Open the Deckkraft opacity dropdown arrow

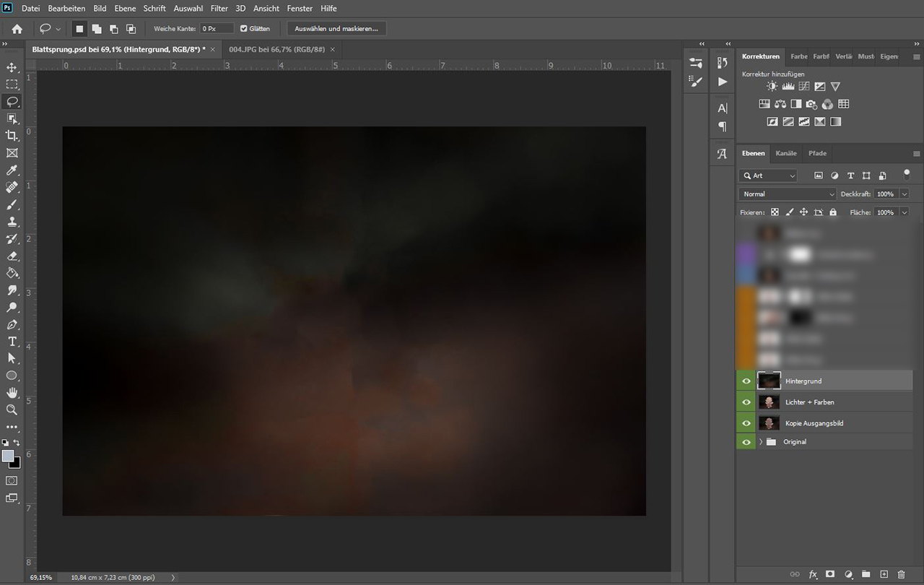pos(904,194)
